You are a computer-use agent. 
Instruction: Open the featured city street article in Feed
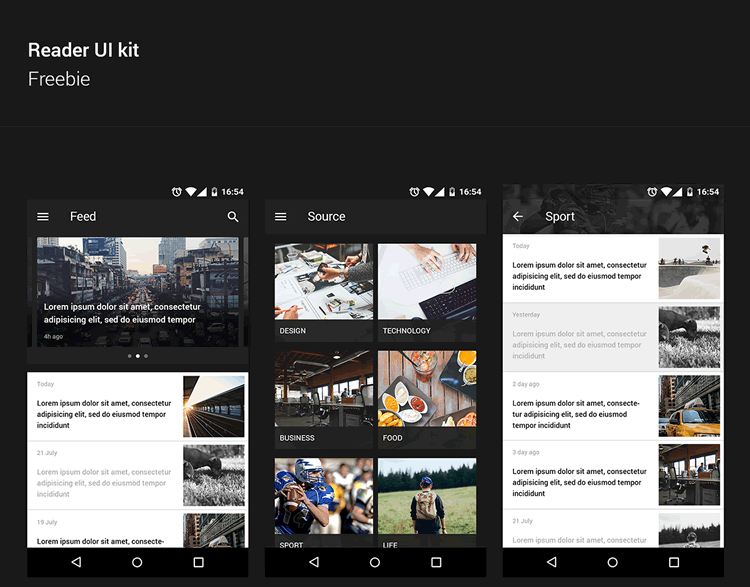(137, 291)
